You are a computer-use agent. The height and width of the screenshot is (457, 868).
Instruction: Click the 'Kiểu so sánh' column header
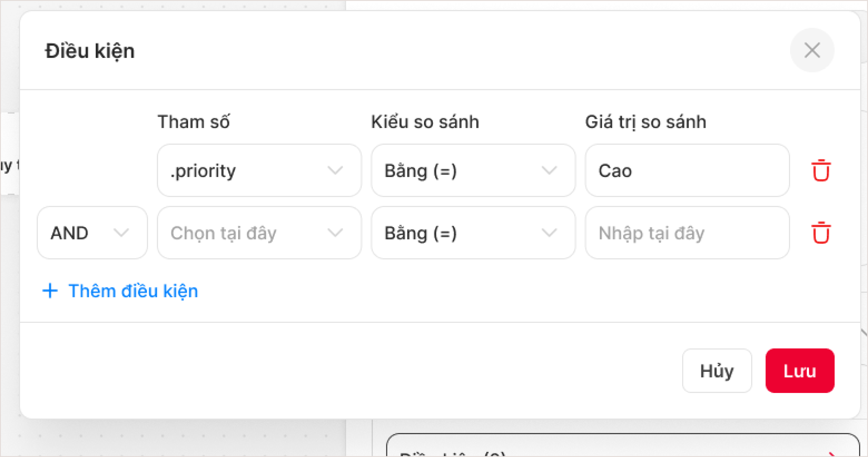coord(425,122)
